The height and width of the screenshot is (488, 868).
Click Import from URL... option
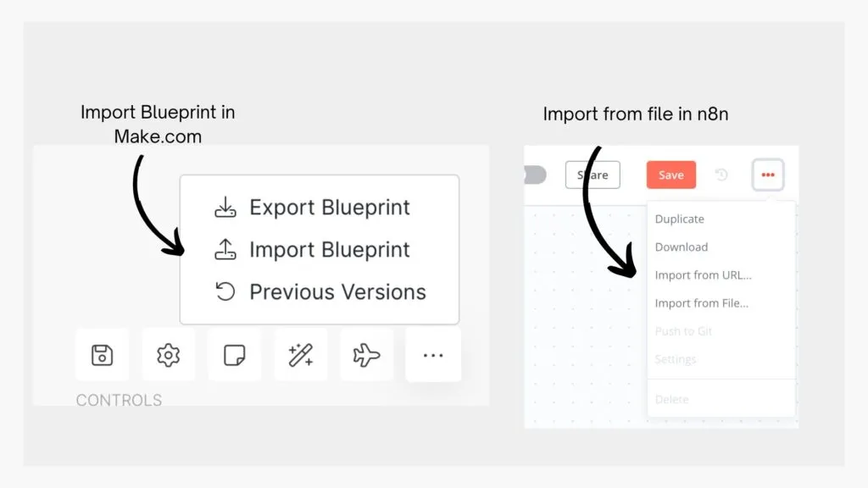703,275
